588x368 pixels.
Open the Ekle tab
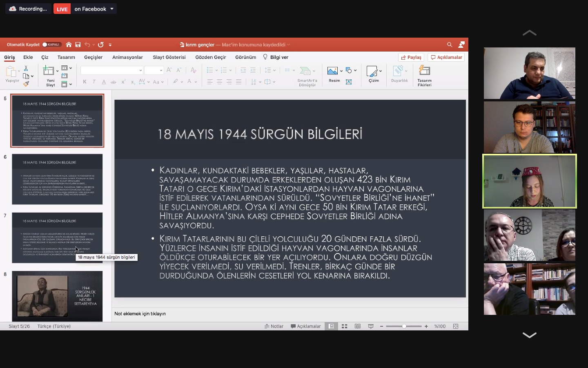pyautogui.click(x=28, y=57)
